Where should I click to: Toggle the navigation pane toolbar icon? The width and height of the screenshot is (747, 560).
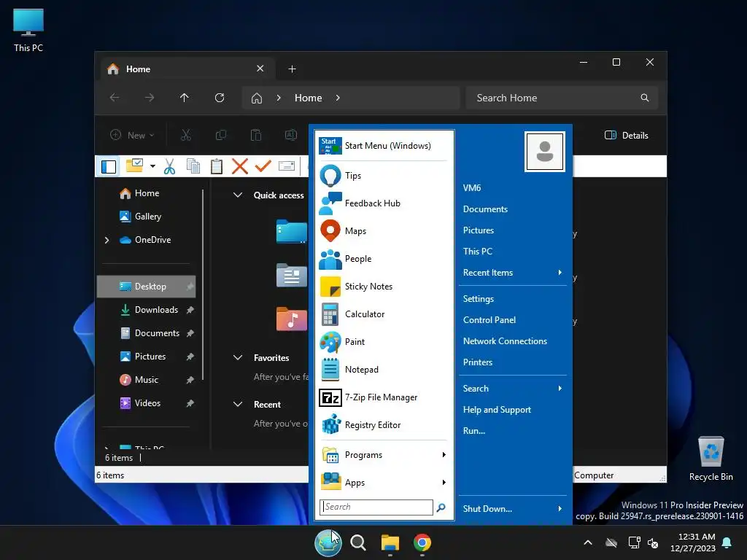[x=109, y=166]
